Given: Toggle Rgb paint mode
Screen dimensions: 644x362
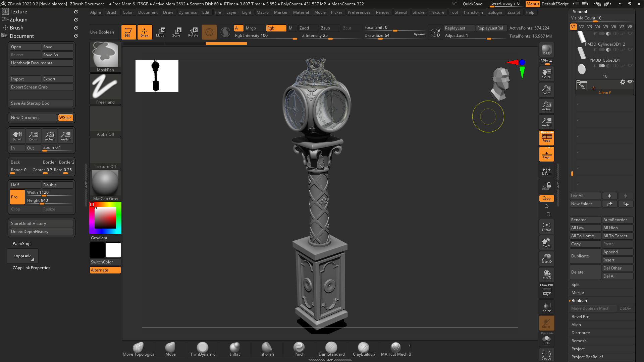Looking at the screenshot, I should point(276,28).
